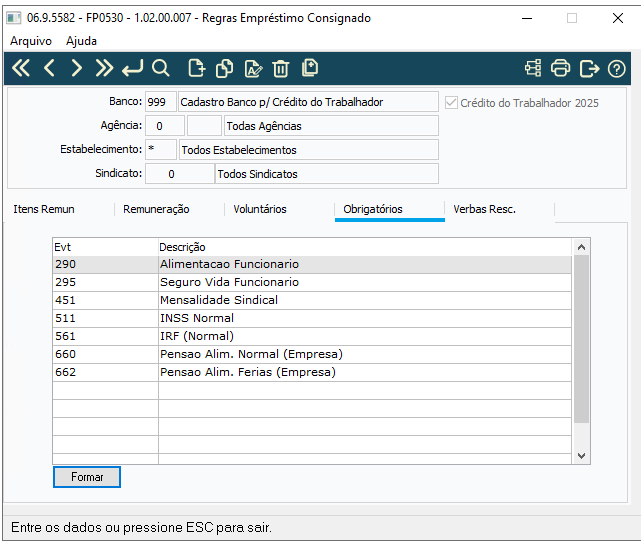Viewport: 643px width, 541px height.
Task: Click the Todos Sindicatos field
Action: 327,174
